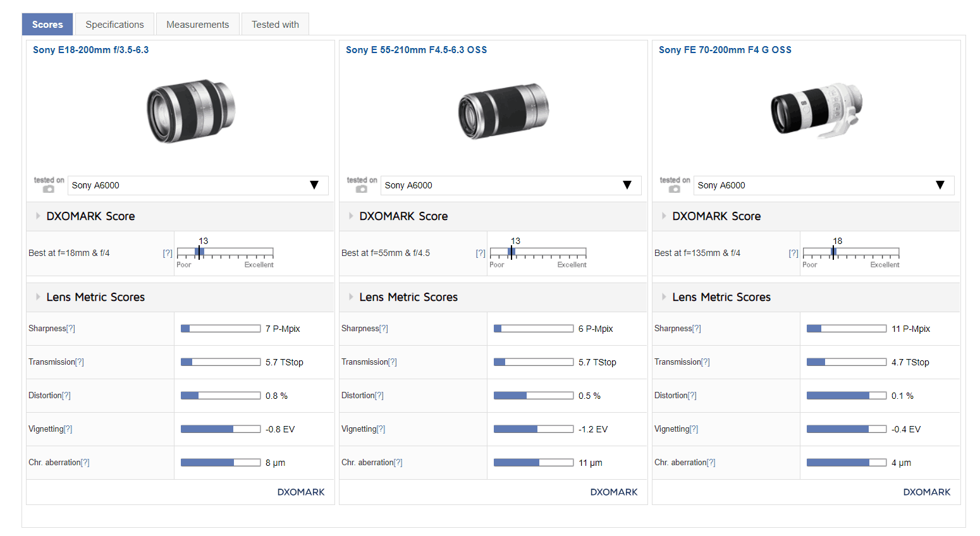Viewport: 980px width, 536px height.
Task: Click Sharpness help [?] in FE 70-200mm column
Action: pyautogui.click(x=697, y=329)
